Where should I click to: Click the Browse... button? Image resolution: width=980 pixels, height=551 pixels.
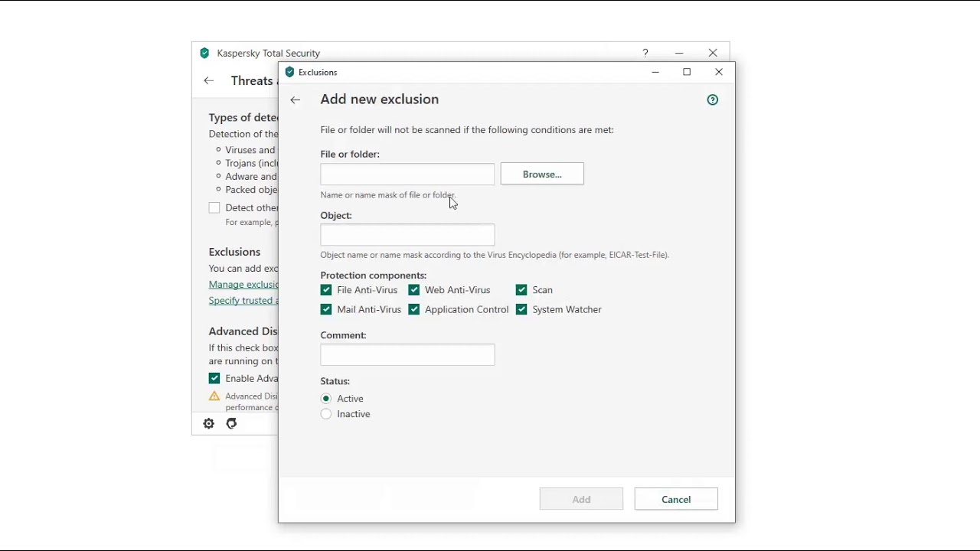click(542, 174)
